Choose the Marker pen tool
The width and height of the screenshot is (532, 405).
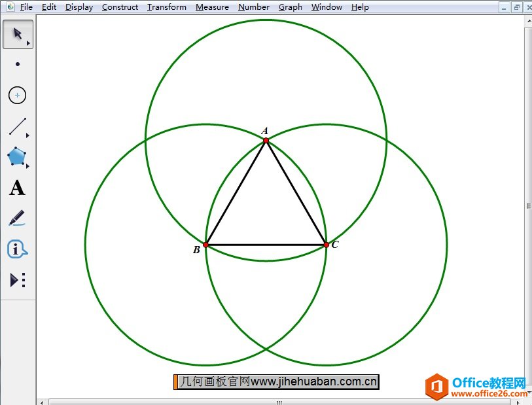pyautogui.click(x=17, y=218)
